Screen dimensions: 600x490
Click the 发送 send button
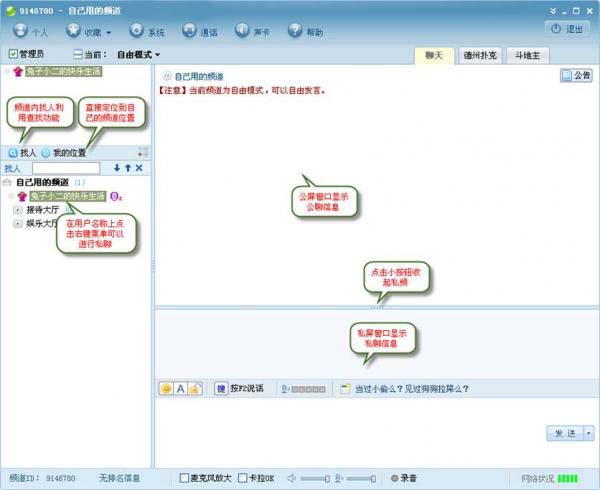coord(565,433)
